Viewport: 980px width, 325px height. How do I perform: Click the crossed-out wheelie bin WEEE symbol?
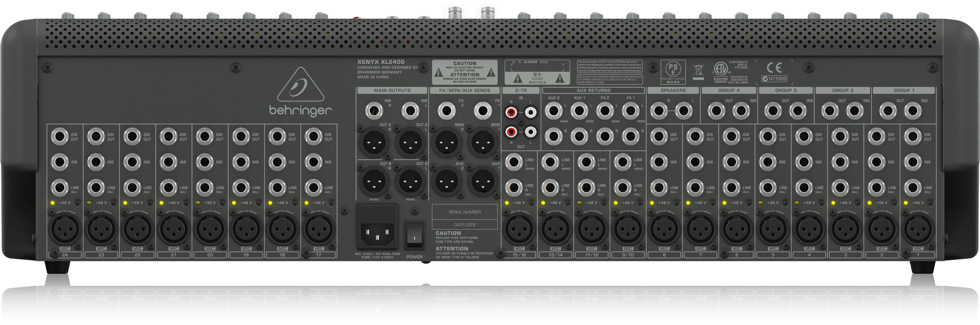[698, 72]
